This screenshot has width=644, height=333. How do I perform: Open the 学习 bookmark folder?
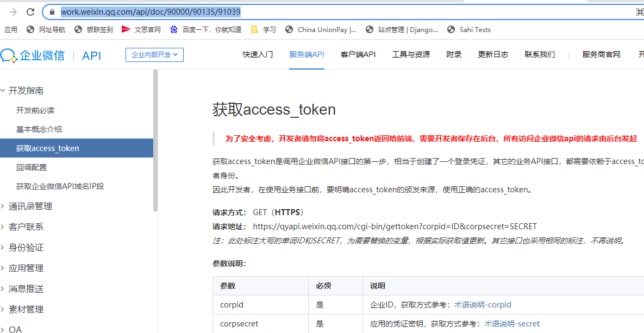[x=263, y=29]
